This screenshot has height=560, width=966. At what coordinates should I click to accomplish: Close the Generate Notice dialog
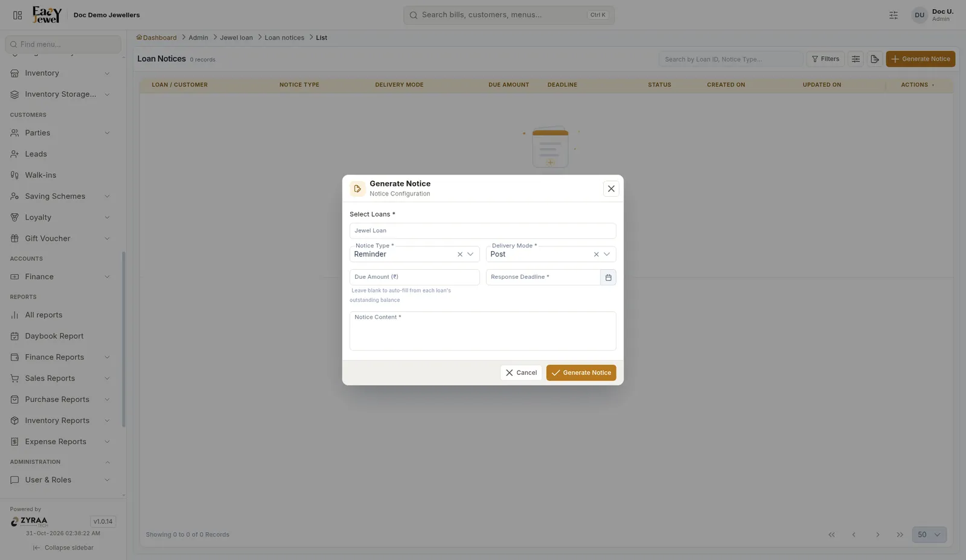coord(611,189)
